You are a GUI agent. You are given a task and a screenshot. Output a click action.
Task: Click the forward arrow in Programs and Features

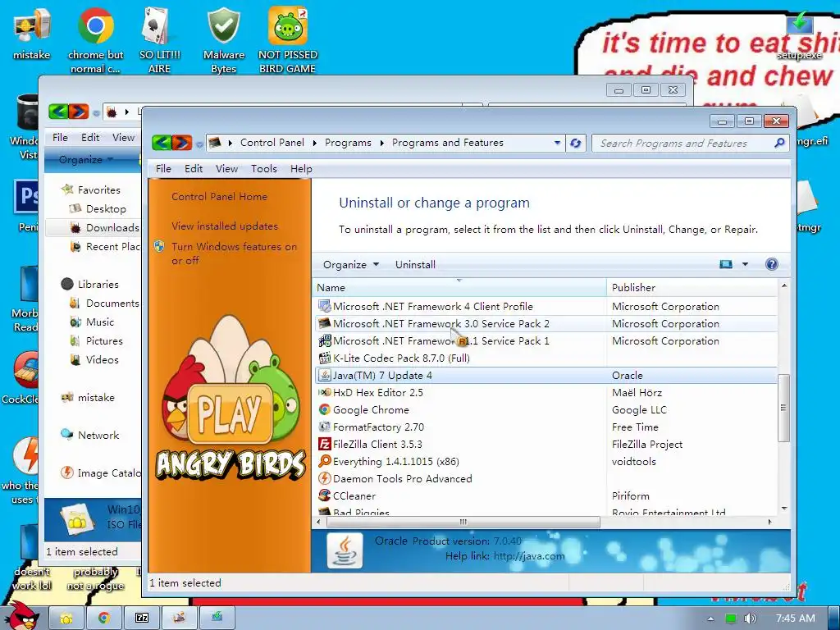pyautogui.click(x=181, y=143)
